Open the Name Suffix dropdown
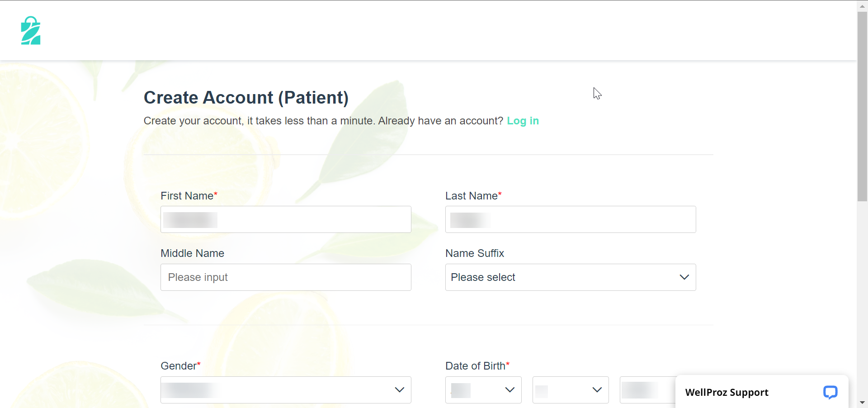The image size is (868, 408). [x=561, y=277]
